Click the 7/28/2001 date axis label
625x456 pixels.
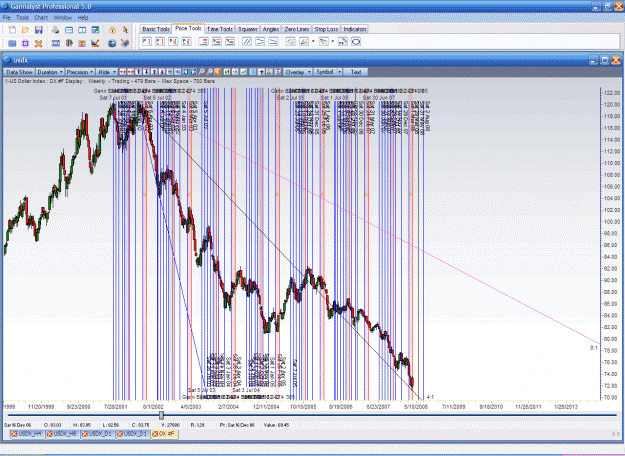coord(116,407)
